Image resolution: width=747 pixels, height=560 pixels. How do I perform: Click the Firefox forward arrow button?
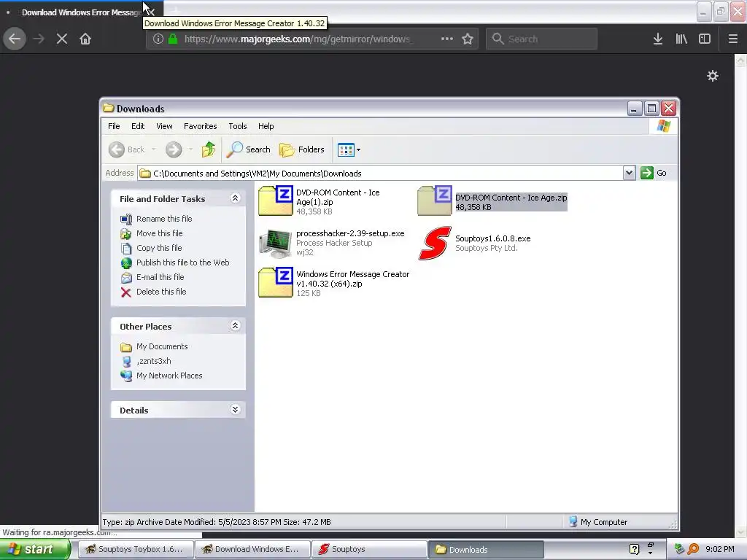39,39
